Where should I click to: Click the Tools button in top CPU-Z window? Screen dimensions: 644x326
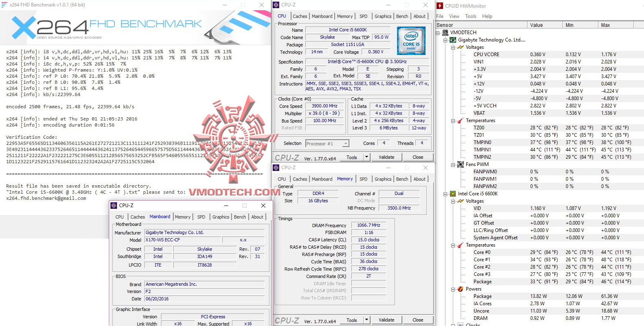tap(352, 157)
